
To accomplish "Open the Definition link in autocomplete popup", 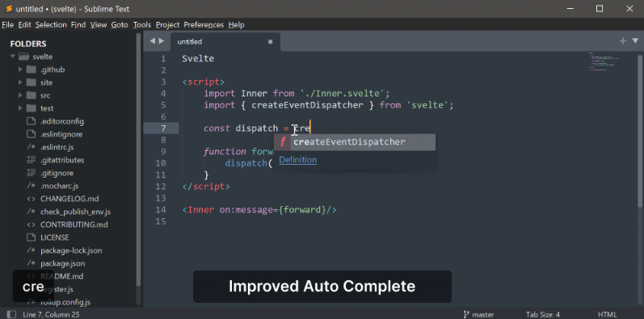I will [x=298, y=160].
